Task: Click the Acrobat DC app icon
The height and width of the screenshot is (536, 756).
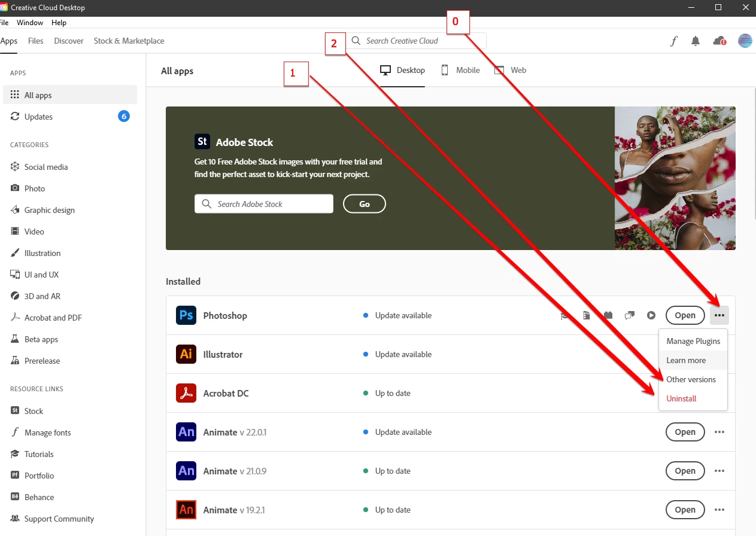Action: pos(186,393)
